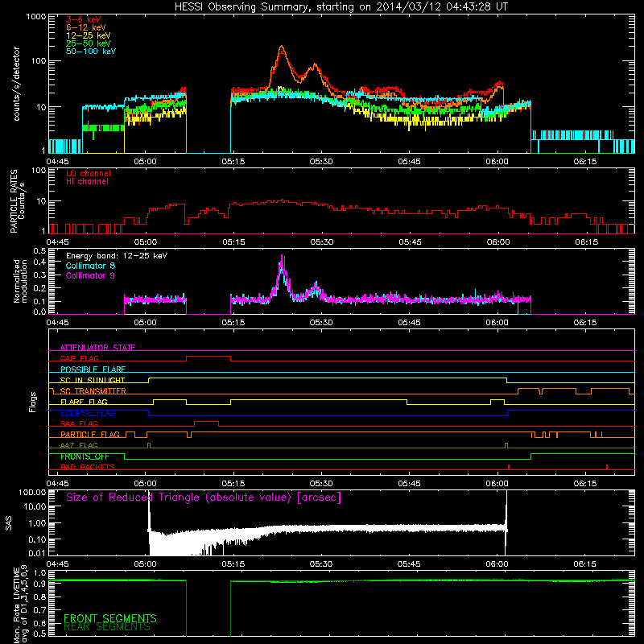The width and height of the screenshot is (644, 644).
Task: Select the 12-25 keV legend entry
Action: tap(89, 35)
